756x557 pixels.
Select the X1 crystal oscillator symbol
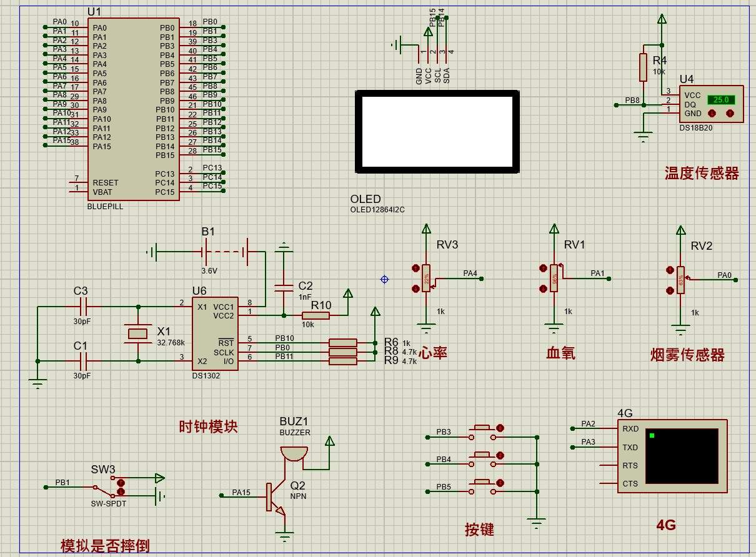coord(139,334)
